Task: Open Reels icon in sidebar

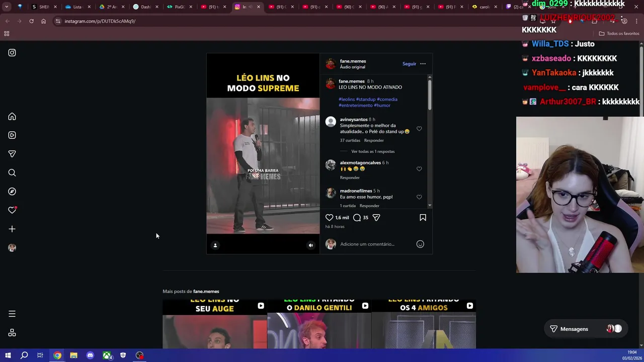Action: (x=12, y=135)
